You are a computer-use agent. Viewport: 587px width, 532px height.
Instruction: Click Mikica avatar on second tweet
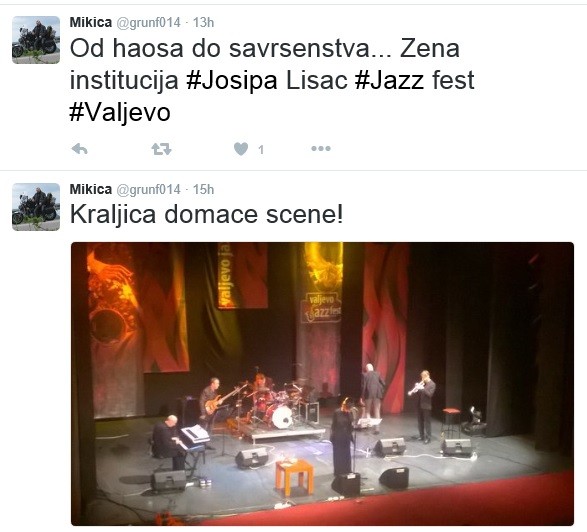[x=36, y=207]
